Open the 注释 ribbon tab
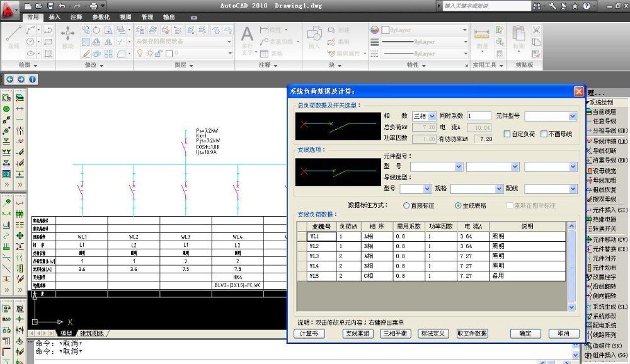The height and width of the screenshot is (364, 630). click(76, 17)
